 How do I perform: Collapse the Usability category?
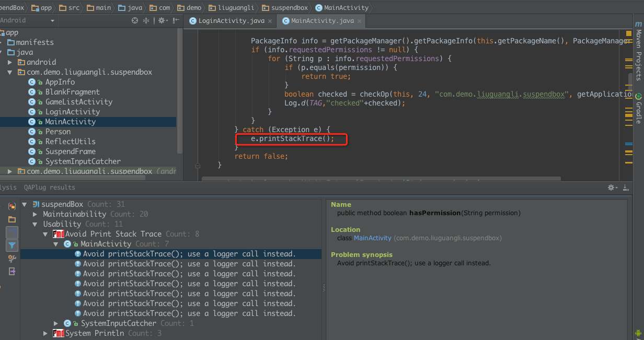[x=35, y=224]
